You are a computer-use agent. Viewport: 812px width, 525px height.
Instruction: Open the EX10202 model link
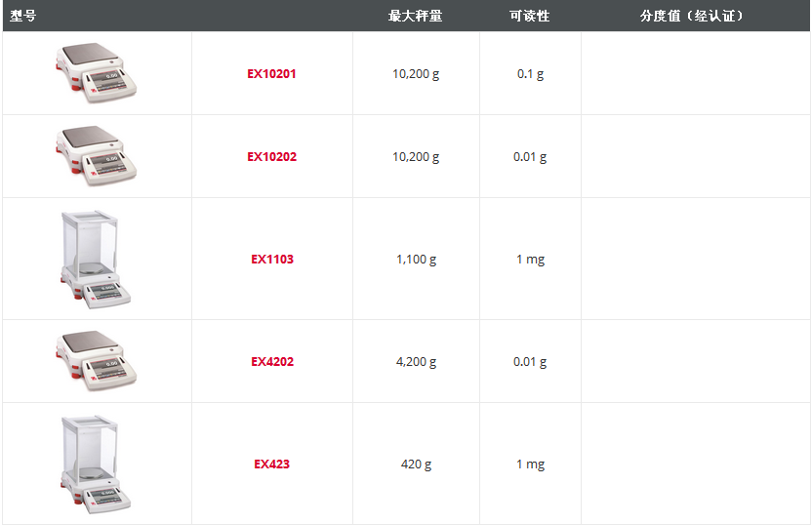click(x=271, y=157)
